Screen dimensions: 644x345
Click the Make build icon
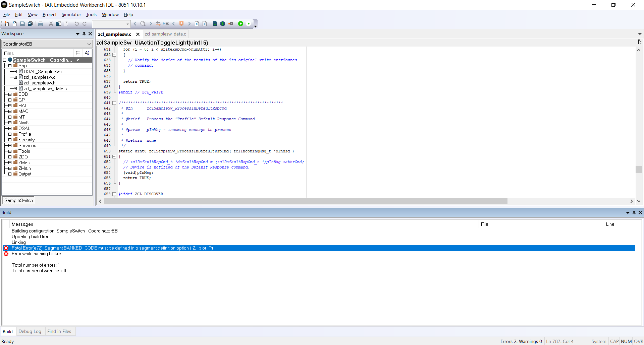tap(223, 24)
